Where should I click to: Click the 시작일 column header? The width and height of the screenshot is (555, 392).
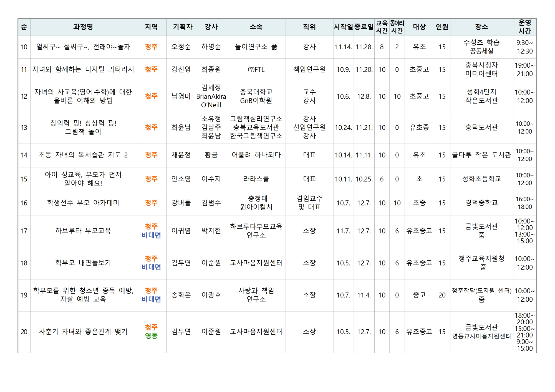(343, 27)
